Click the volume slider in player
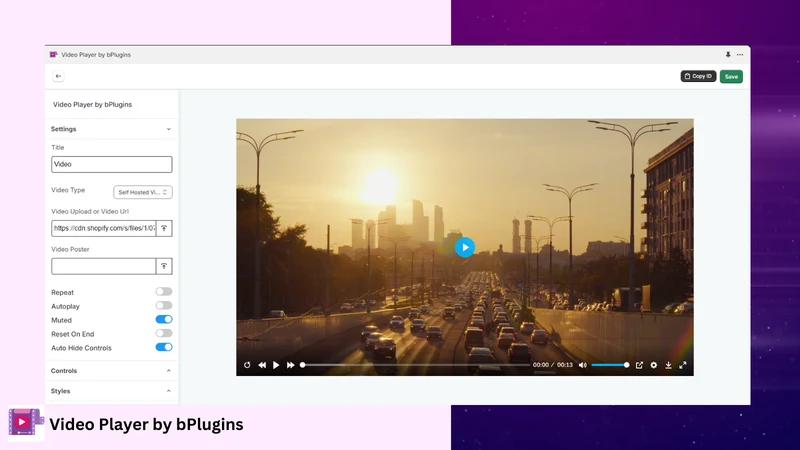The height and width of the screenshot is (450, 800). [x=610, y=365]
